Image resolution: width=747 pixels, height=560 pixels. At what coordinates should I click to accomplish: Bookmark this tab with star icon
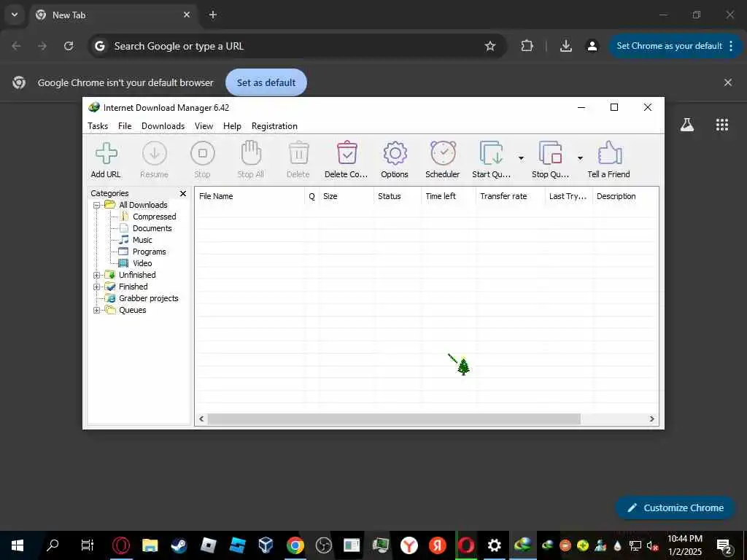[x=489, y=46]
